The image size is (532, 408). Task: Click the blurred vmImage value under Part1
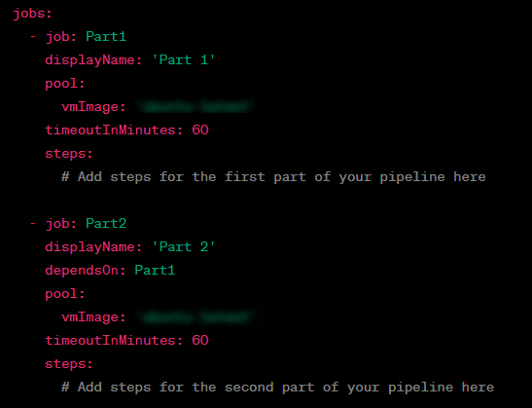click(195, 106)
